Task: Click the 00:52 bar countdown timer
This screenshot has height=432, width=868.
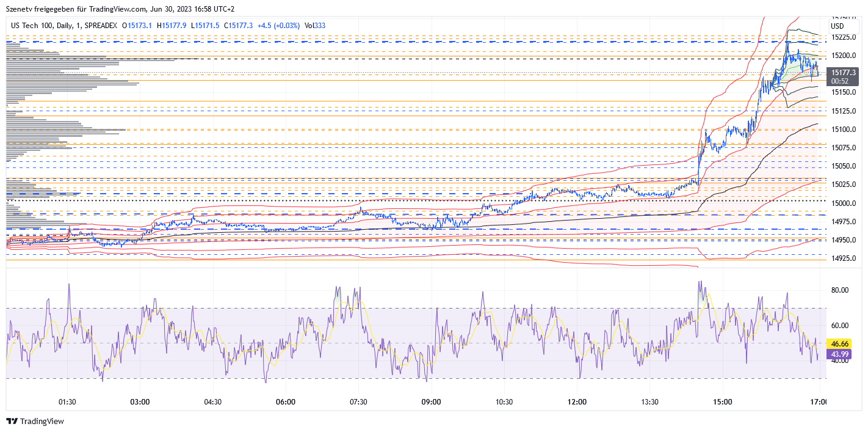Action: (x=839, y=80)
